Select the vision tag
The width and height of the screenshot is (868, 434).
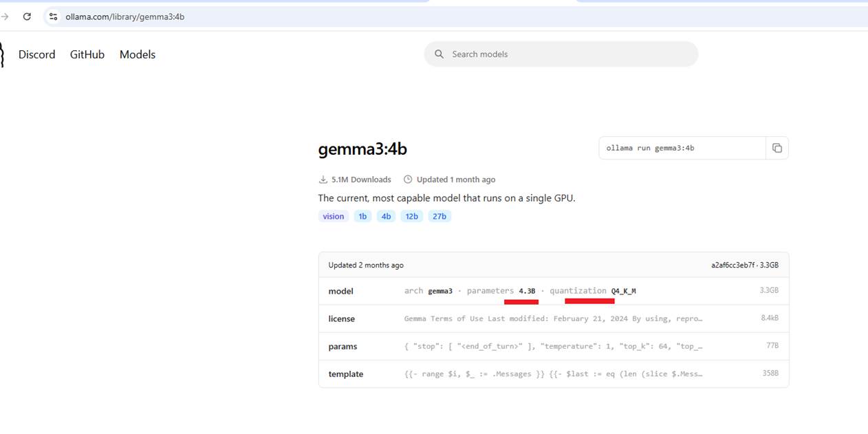[x=334, y=216]
